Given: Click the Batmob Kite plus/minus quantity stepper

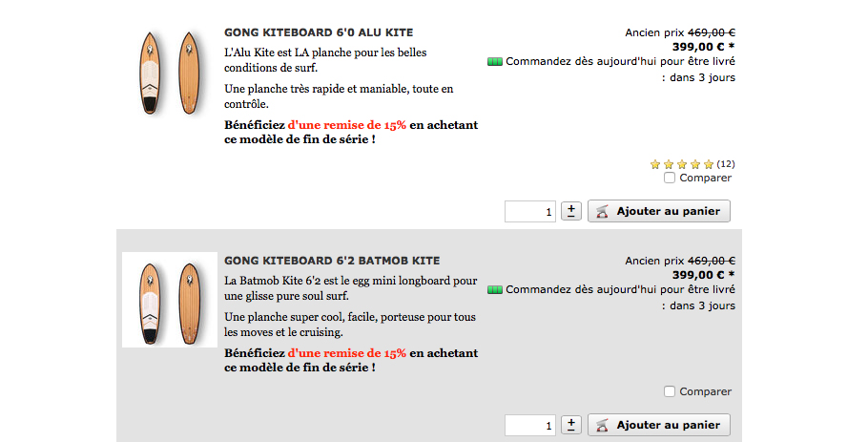Looking at the screenshot, I should 571,425.
